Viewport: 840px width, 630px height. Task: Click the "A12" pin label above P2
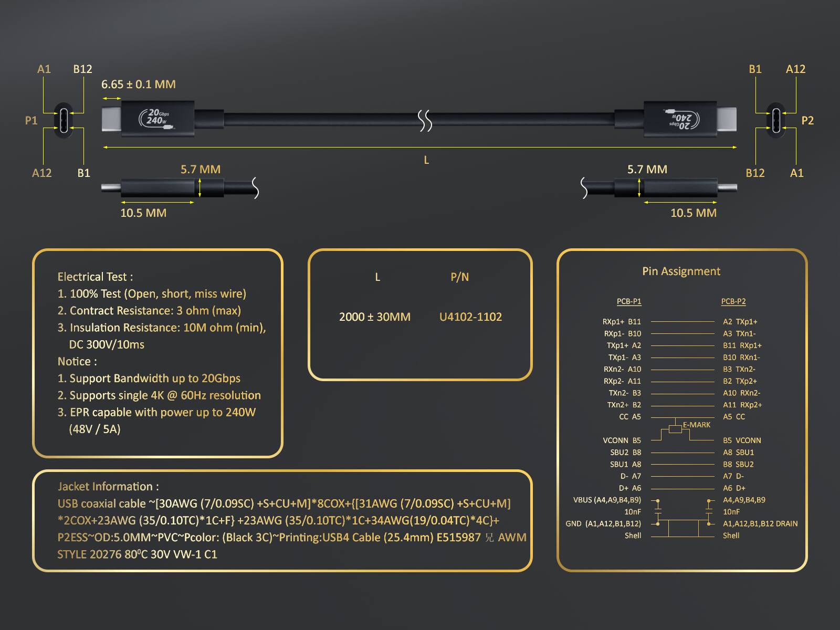[795, 69]
